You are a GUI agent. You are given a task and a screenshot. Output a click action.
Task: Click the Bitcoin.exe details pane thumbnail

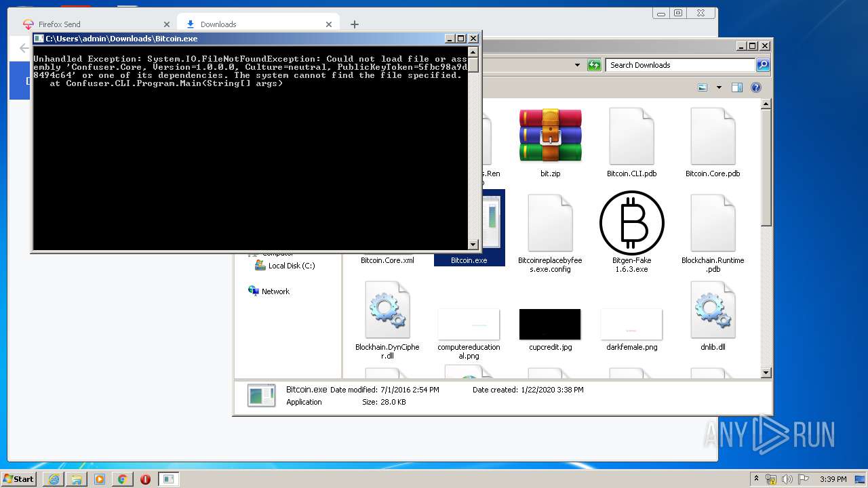(x=262, y=395)
